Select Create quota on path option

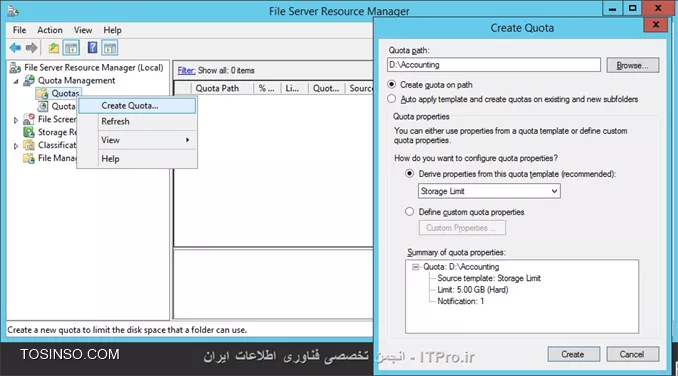point(391,84)
